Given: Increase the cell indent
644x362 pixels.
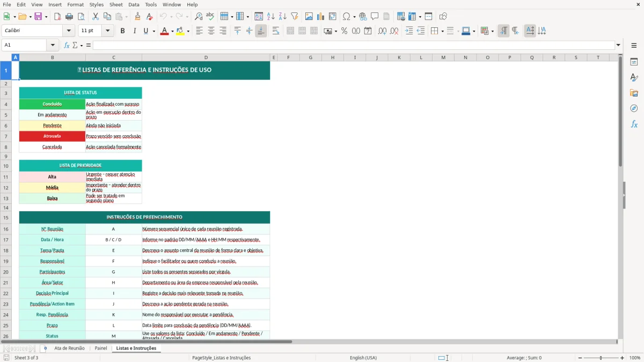Looking at the screenshot, I should (x=409, y=31).
